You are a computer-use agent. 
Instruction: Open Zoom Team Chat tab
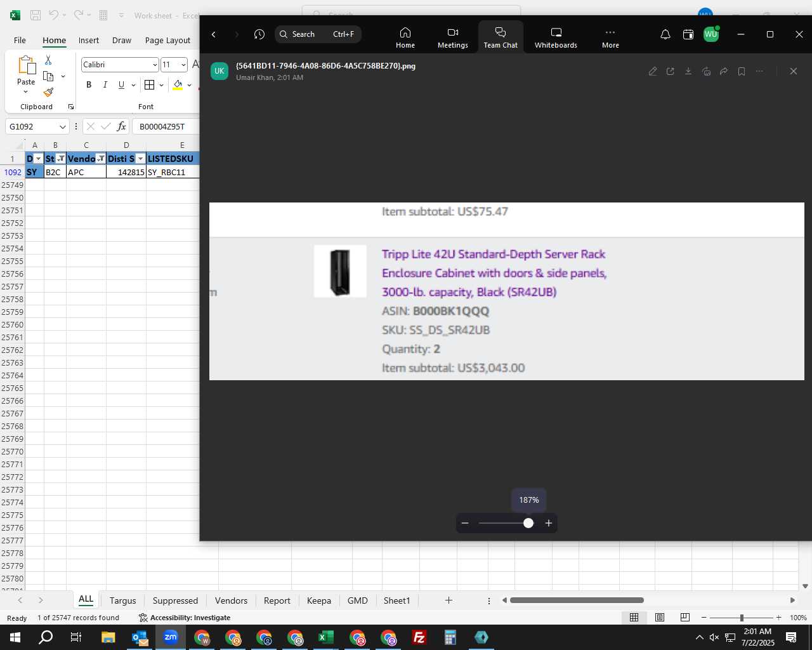click(501, 37)
